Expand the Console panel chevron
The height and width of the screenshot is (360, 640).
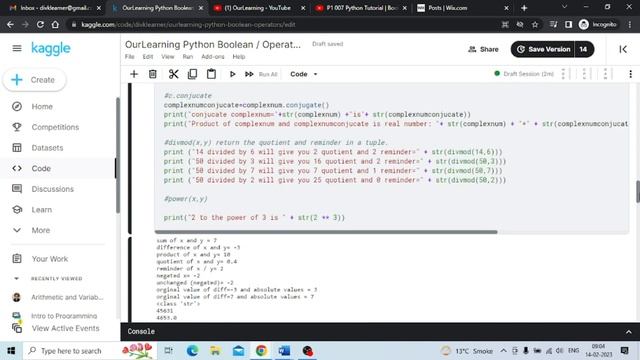click(629, 332)
